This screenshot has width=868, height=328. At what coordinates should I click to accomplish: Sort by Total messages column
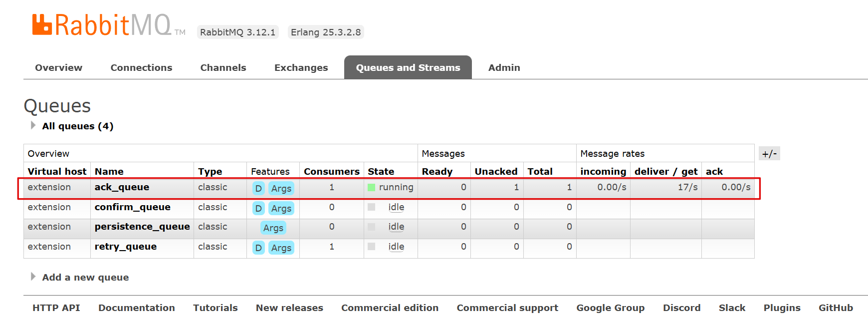coord(540,171)
